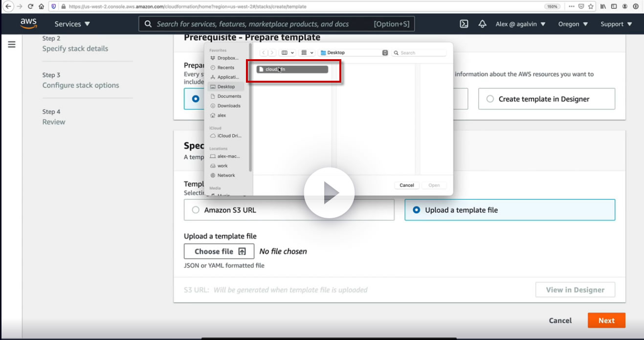
Task: Open Recents in the dialog sidebar
Action: (222, 68)
